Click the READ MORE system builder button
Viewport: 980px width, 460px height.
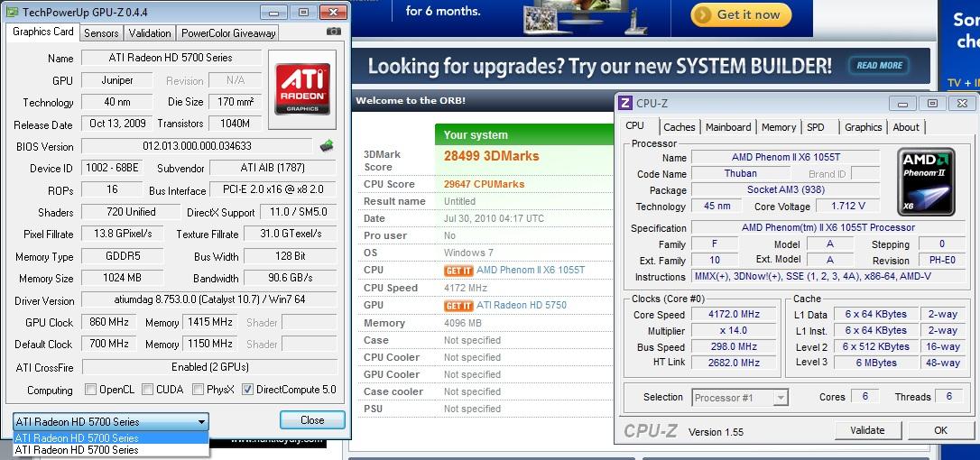point(879,66)
